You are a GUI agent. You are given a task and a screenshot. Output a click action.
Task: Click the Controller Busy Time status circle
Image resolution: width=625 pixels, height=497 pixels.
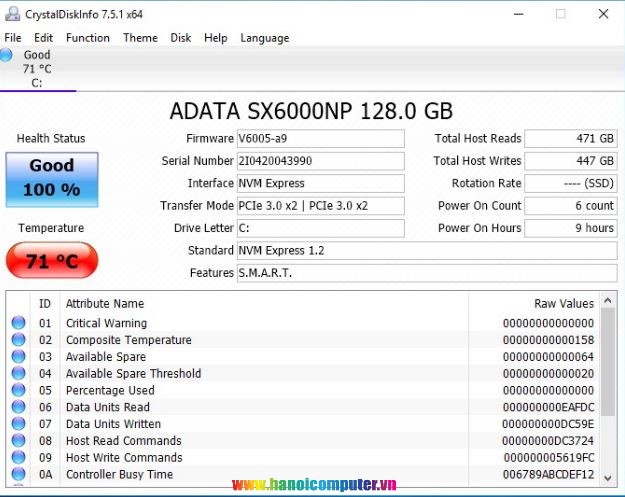tap(18, 474)
